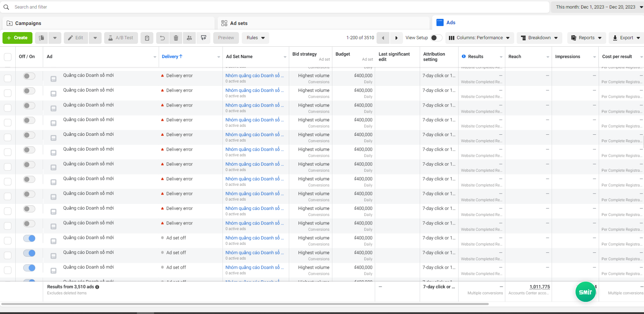
Task: Open the green SMIT floating button
Action: pos(586,292)
